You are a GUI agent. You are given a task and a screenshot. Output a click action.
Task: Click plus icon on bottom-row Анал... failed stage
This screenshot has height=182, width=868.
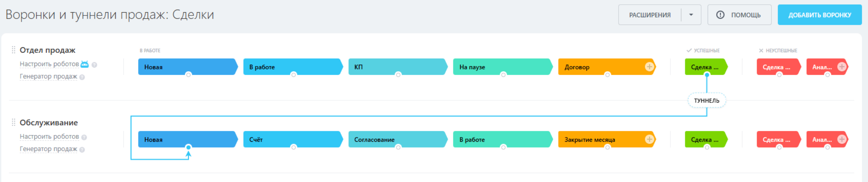click(842, 139)
